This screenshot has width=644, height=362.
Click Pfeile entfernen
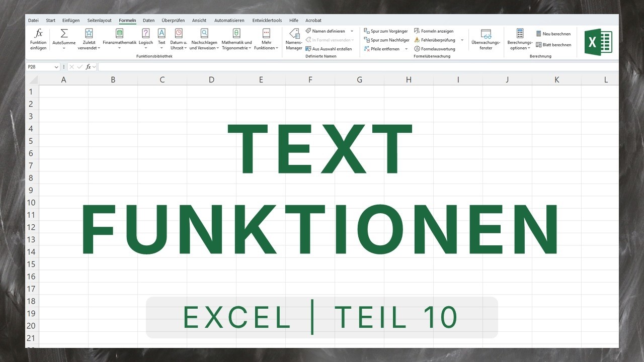tap(382, 49)
